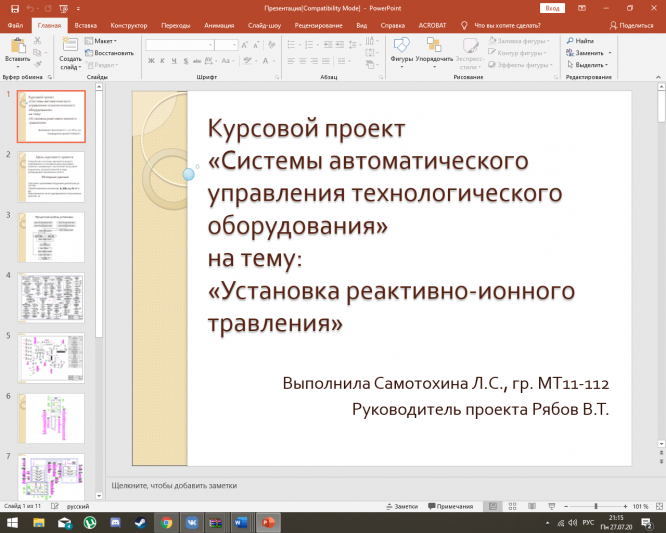Click the Вставить paste icon
This screenshot has width=666, height=533.
point(17,46)
